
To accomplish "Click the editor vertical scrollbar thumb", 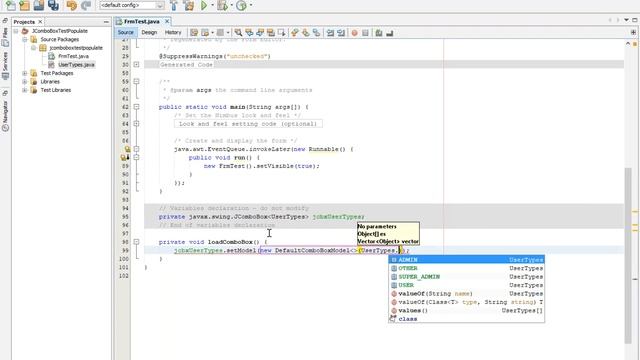I will 628,255.
